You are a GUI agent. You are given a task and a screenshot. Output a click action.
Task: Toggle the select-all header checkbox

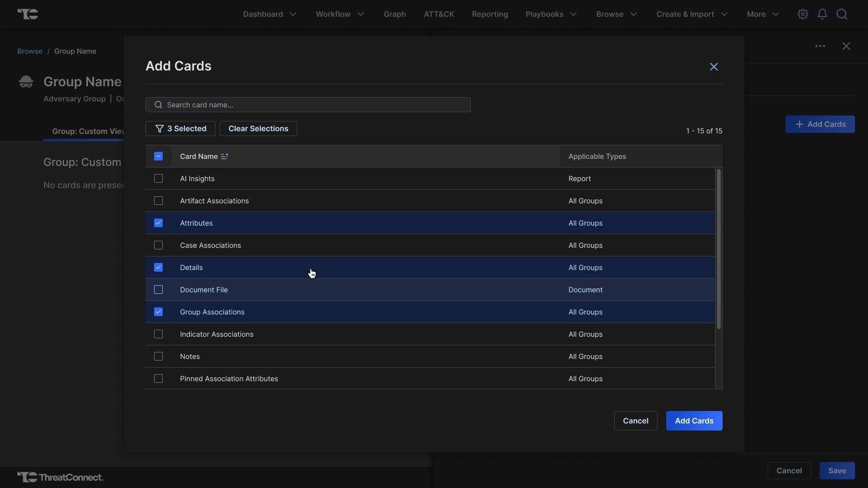[x=158, y=156]
